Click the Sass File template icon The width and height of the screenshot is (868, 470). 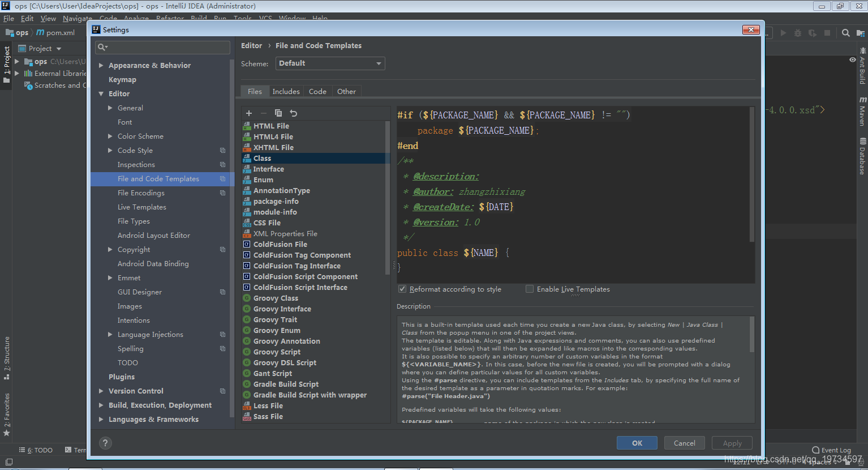247,416
